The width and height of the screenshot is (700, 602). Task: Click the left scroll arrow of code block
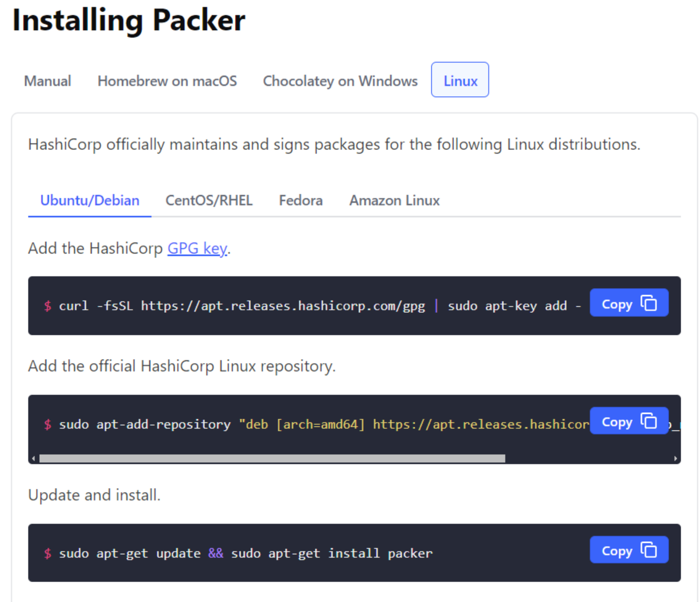click(x=33, y=458)
